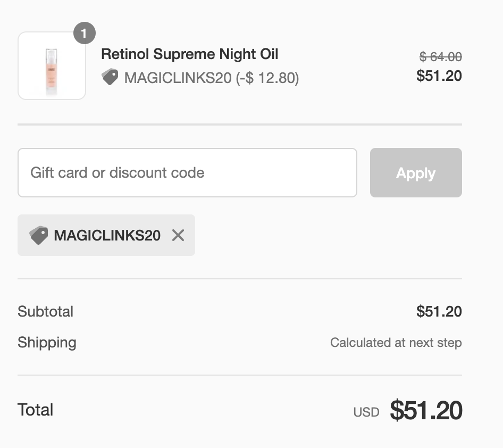Screen dimensions: 503x448
Task: Remove the MAGICLINKS20 discount code
Action: tap(178, 235)
